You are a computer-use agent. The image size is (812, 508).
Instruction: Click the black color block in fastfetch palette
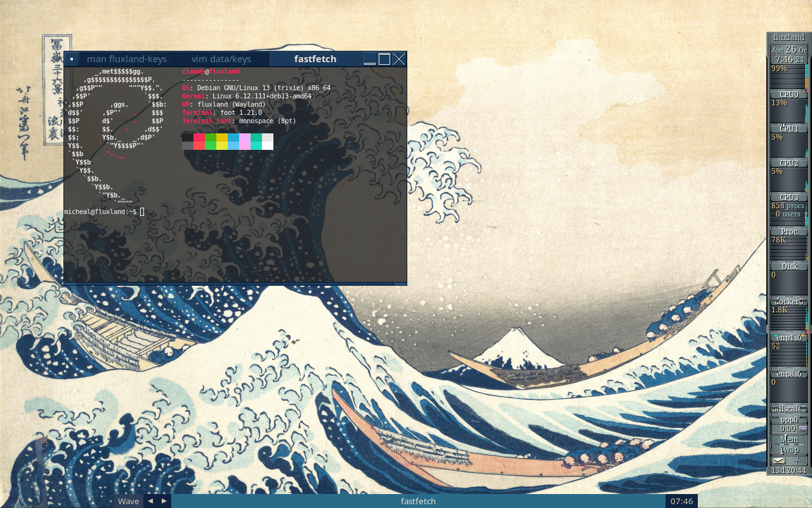click(188, 137)
